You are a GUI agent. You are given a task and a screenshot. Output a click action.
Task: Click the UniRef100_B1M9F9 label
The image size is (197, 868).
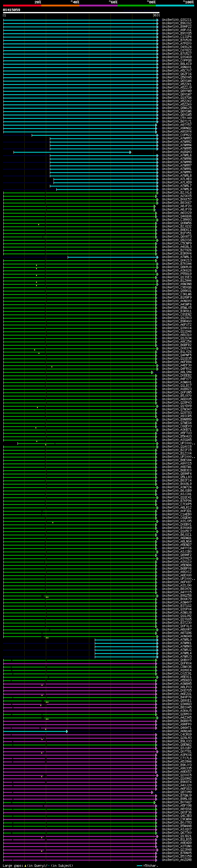pos(177,297)
